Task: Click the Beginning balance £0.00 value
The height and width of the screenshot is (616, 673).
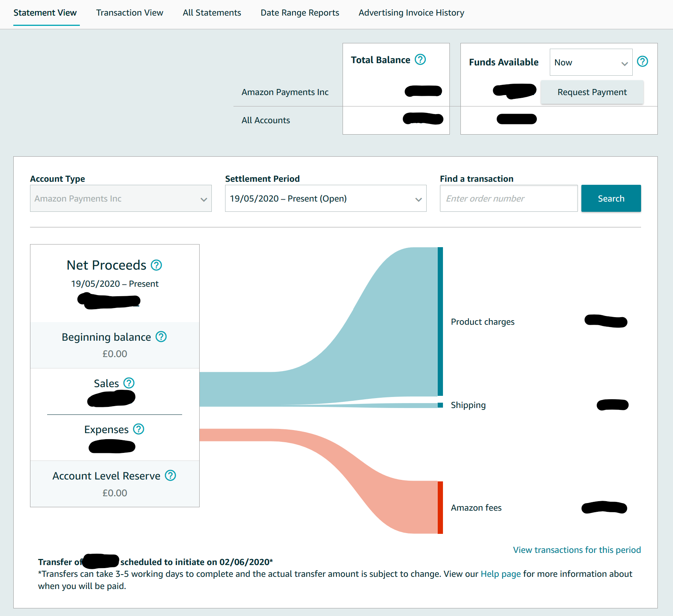Action: 115,354
